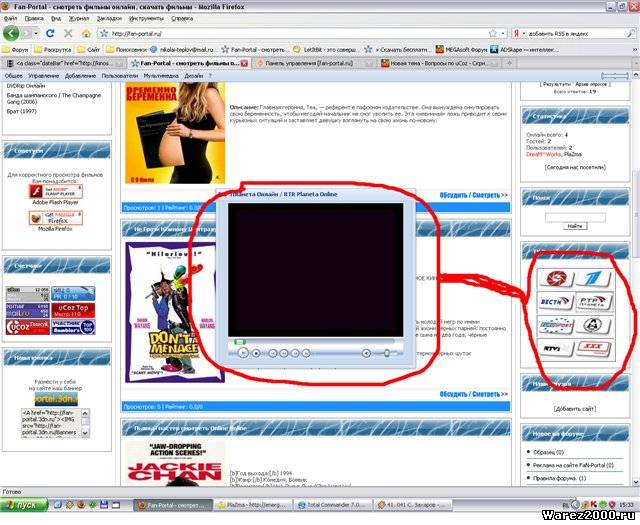This screenshot has width=640, height=525.
Task: Click the Найти search button
Action: (x=574, y=226)
